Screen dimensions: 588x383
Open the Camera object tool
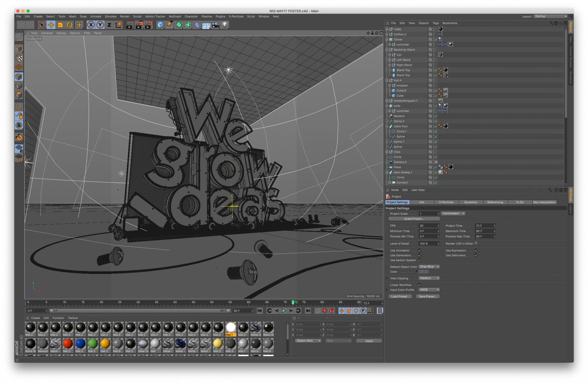coord(216,25)
